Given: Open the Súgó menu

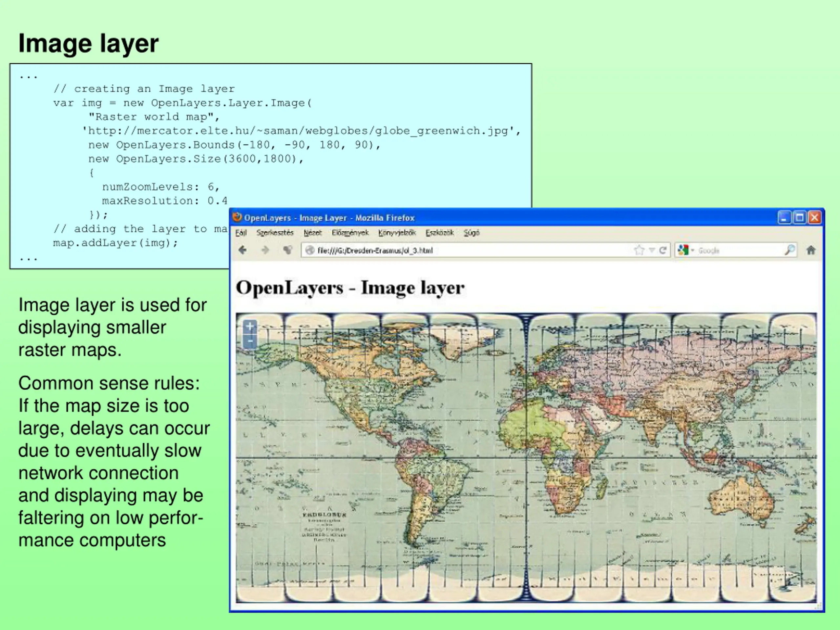Looking at the screenshot, I should pyautogui.click(x=471, y=233).
